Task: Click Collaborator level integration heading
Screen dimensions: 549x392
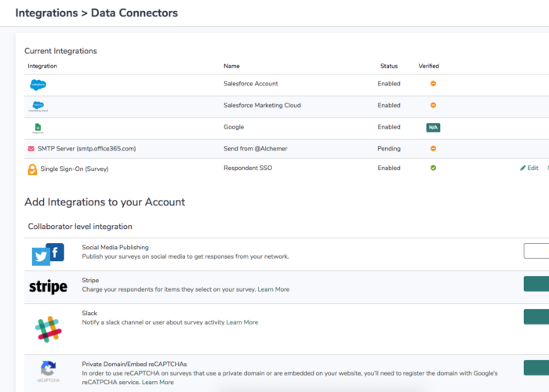Action: pos(80,227)
